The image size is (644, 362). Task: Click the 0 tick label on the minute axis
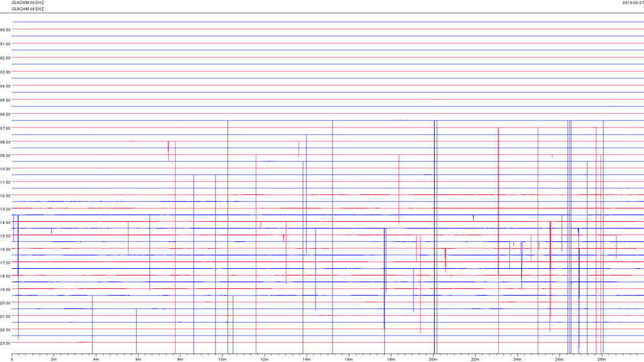12,359
